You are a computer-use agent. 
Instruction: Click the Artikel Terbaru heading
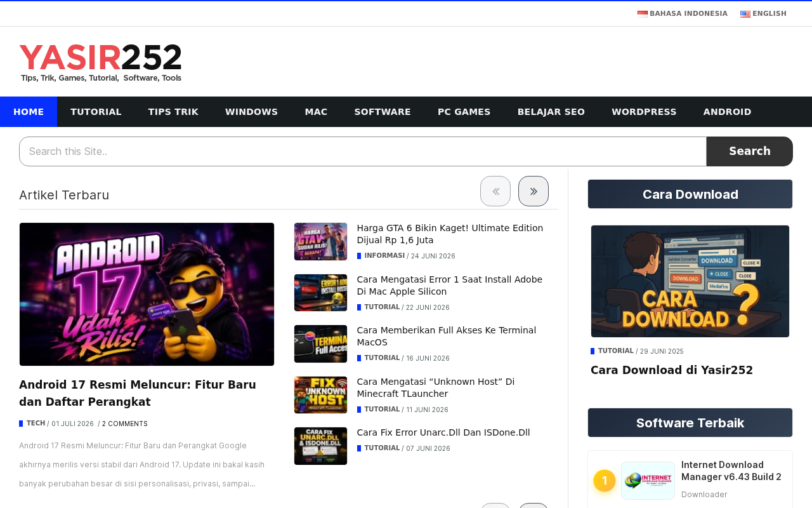(x=64, y=195)
